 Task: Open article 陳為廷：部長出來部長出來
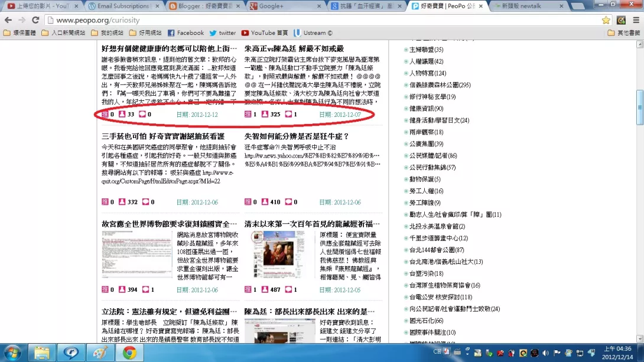309,312
